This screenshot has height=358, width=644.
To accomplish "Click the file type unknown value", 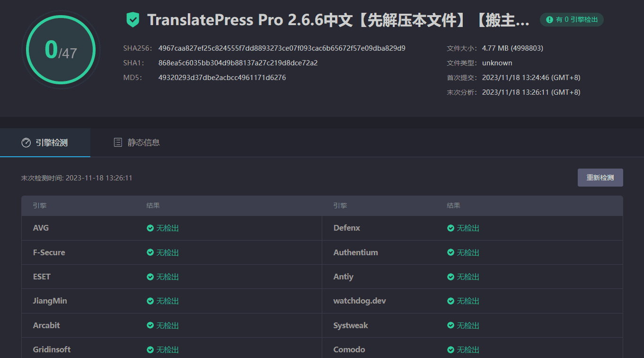I will tap(497, 63).
